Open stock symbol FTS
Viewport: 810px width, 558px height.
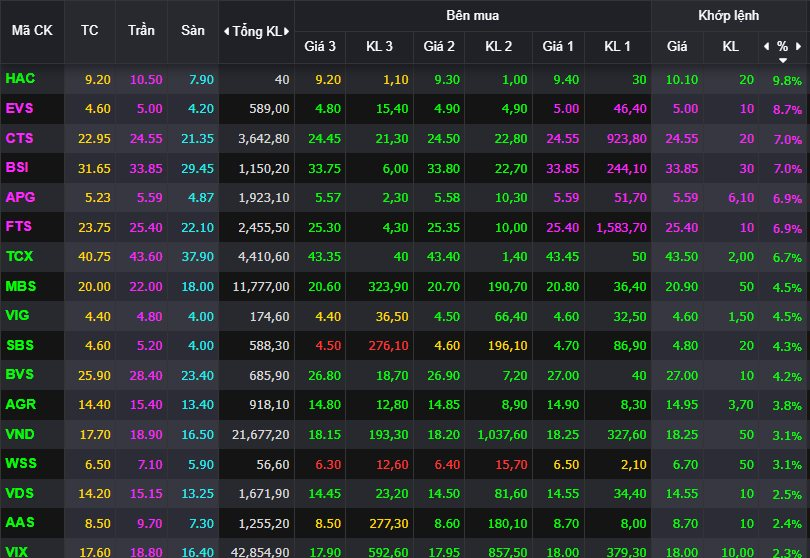tap(19, 226)
